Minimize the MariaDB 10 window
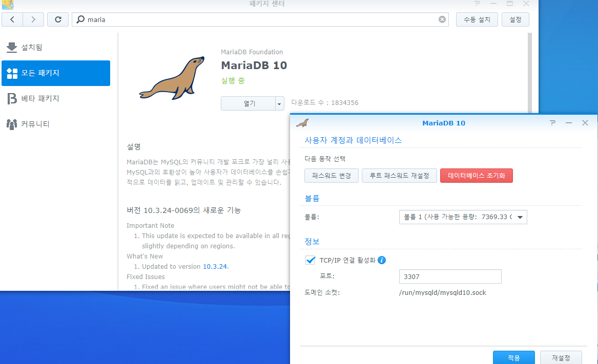The width and height of the screenshot is (598, 364). (x=569, y=123)
